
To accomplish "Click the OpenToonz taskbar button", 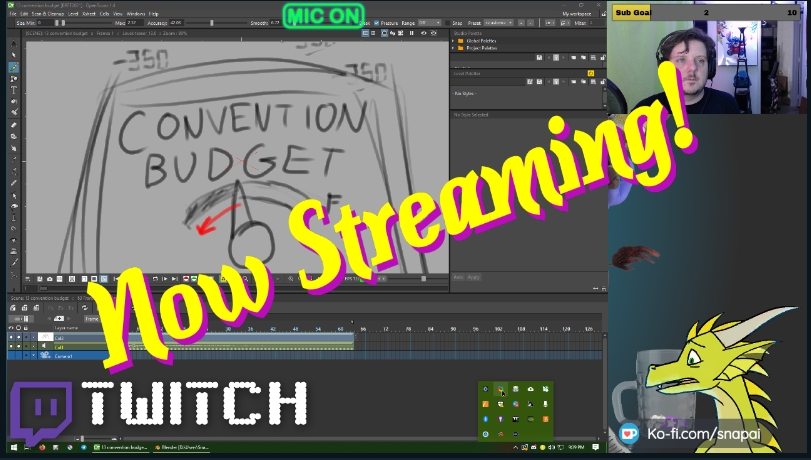I will pos(120,447).
